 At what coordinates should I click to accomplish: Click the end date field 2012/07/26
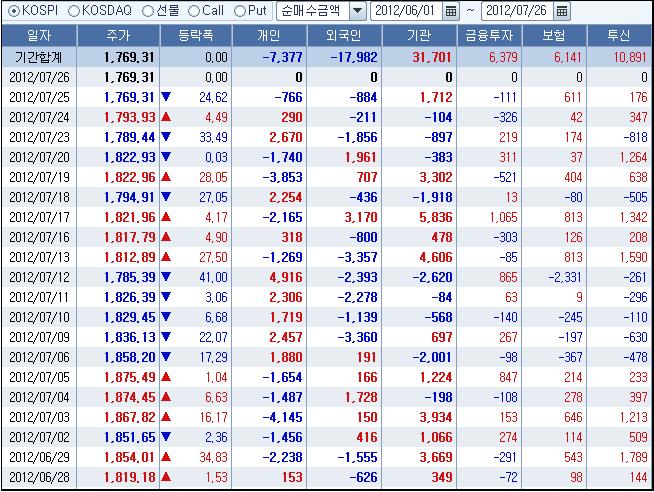coord(518,11)
